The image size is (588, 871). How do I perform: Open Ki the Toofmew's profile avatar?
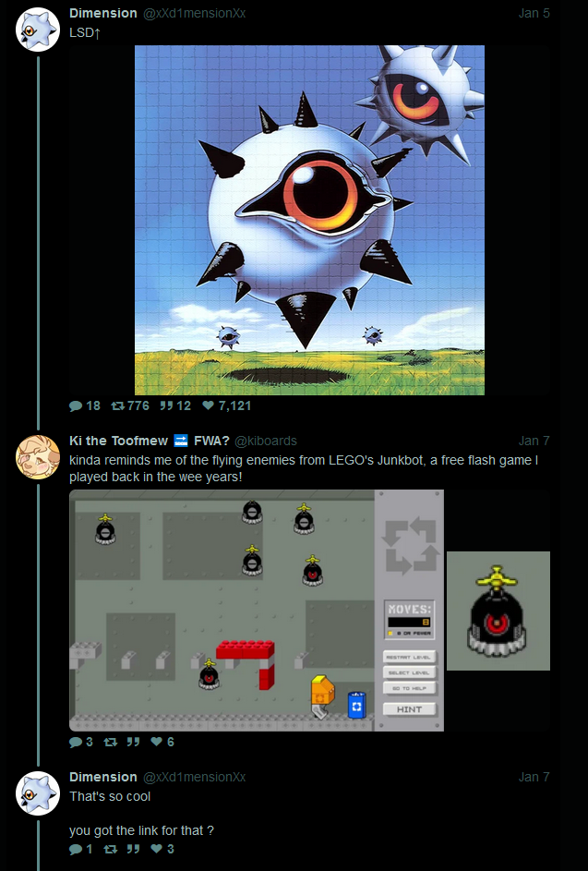point(38,457)
